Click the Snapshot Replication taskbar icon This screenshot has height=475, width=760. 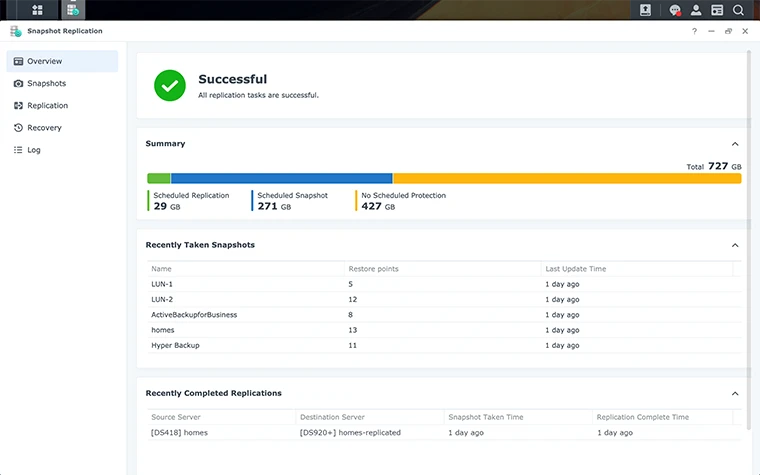pos(72,10)
